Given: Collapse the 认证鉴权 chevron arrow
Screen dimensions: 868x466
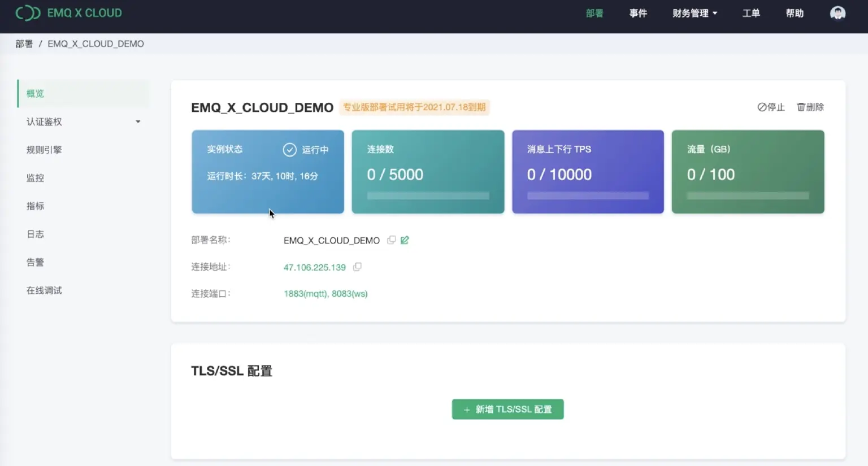Looking at the screenshot, I should coord(137,121).
